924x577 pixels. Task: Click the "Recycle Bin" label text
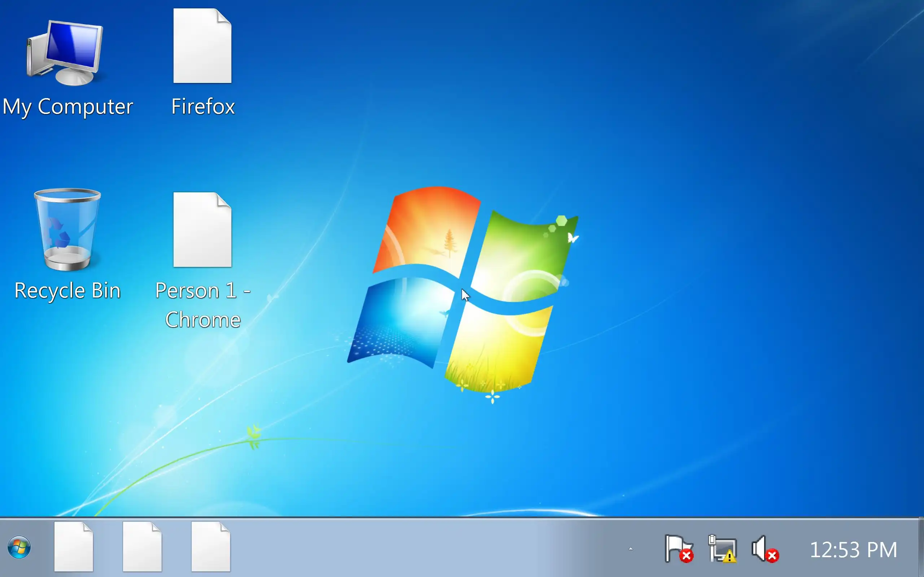pyautogui.click(x=67, y=291)
